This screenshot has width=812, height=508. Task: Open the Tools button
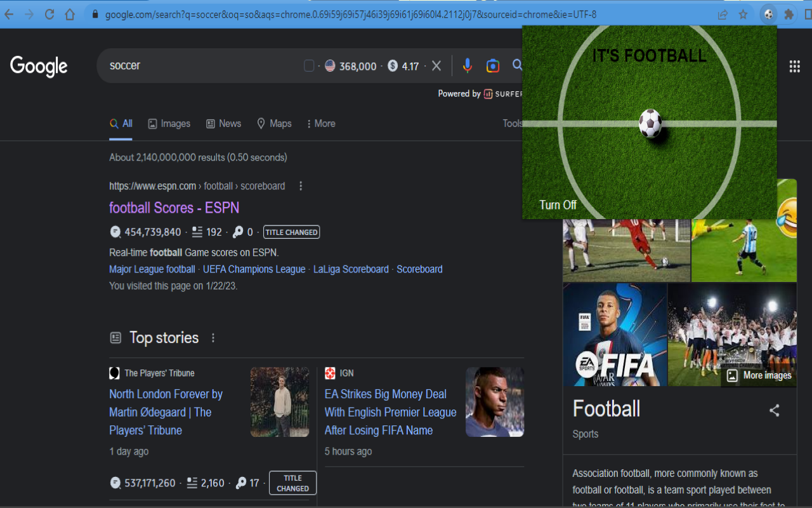point(512,124)
